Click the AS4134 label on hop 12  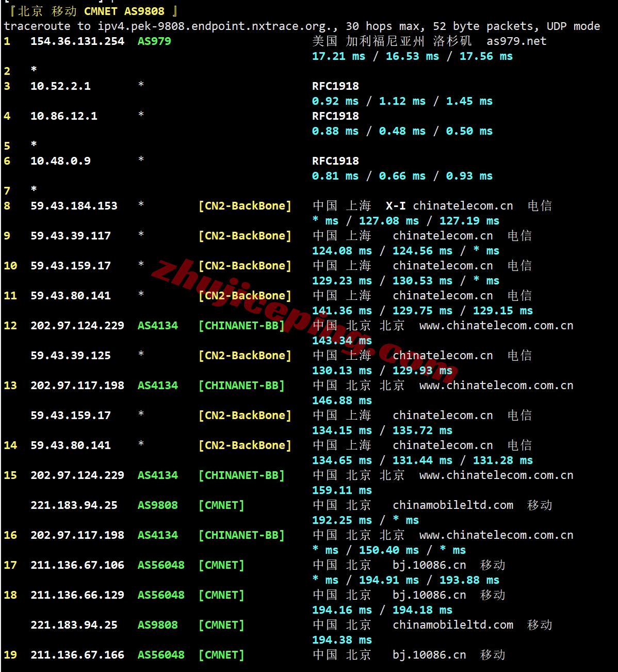157,326
